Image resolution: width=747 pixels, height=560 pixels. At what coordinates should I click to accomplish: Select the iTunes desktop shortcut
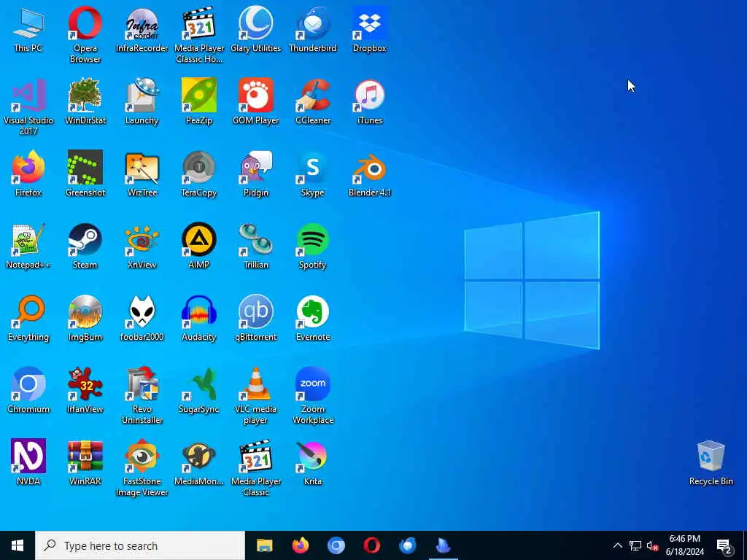(x=370, y=101)
